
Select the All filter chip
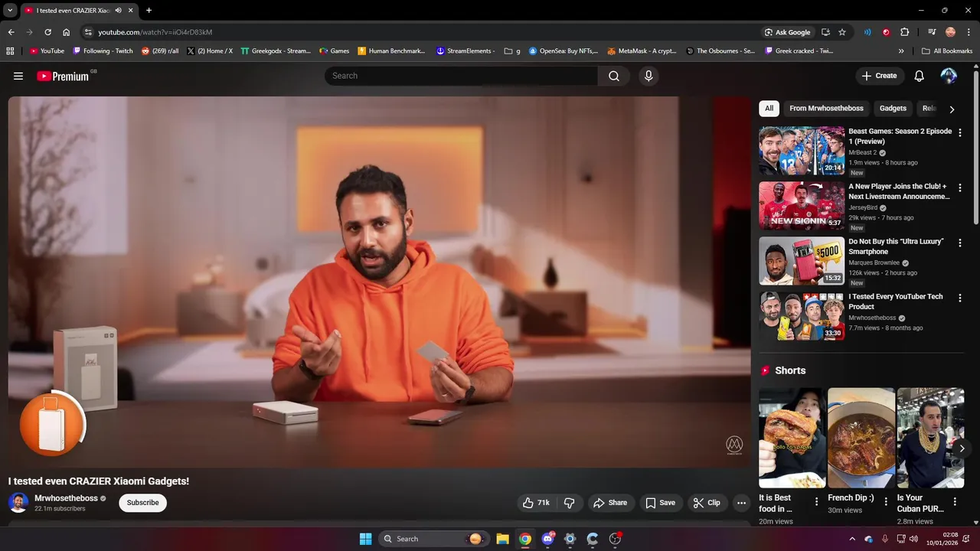coord(769,109)
